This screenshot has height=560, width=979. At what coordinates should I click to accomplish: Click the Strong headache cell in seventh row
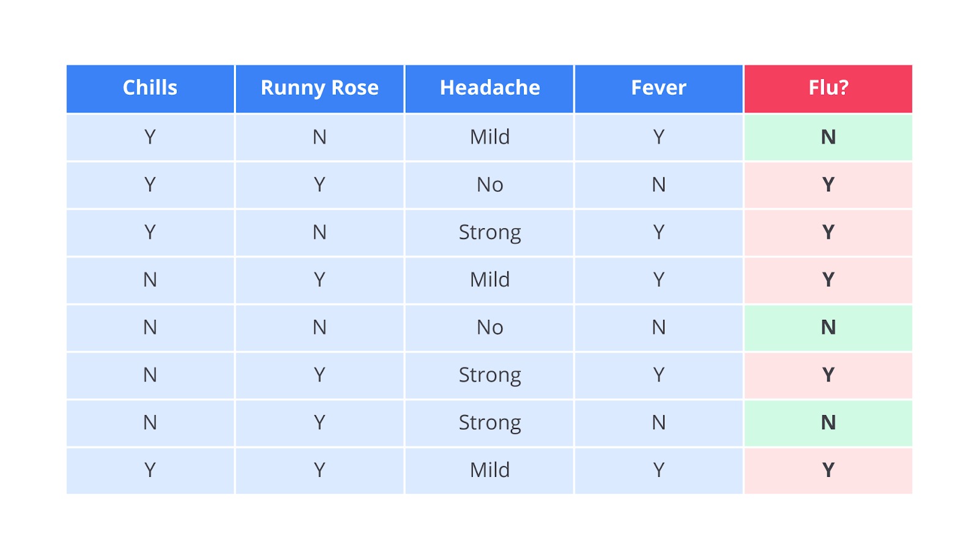tap(489, 422)
